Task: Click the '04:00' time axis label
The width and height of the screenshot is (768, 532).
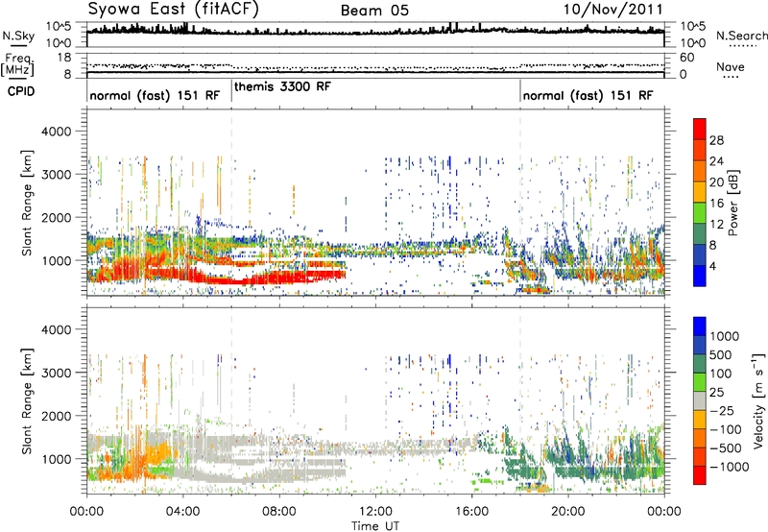Action: coord(182,512)
